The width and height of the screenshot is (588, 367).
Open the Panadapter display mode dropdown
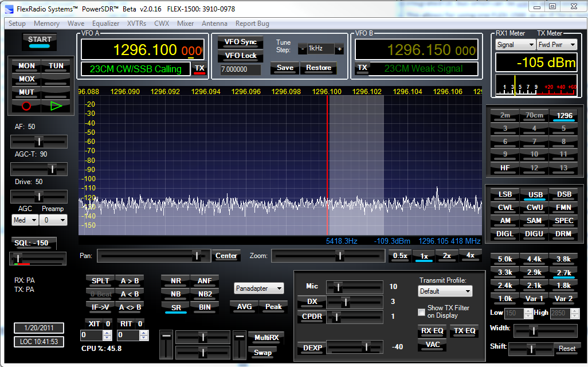pyautogui.click(x=258, y=288)
